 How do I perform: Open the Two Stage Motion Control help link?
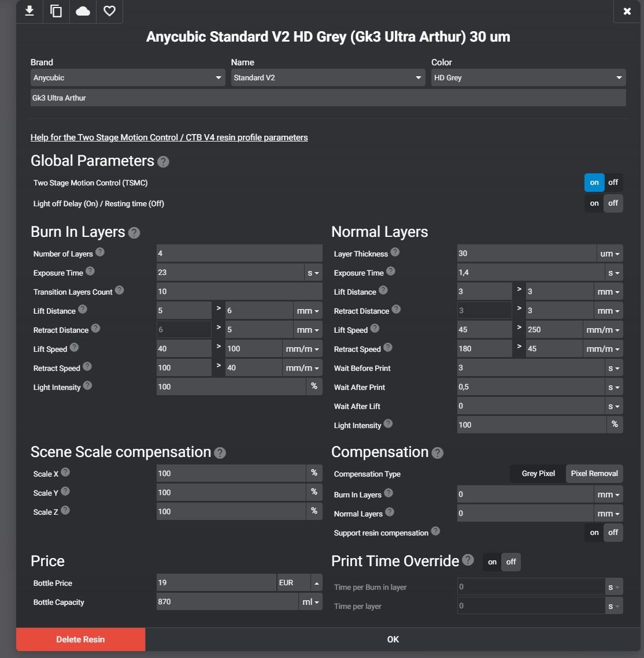pos(169,137)
